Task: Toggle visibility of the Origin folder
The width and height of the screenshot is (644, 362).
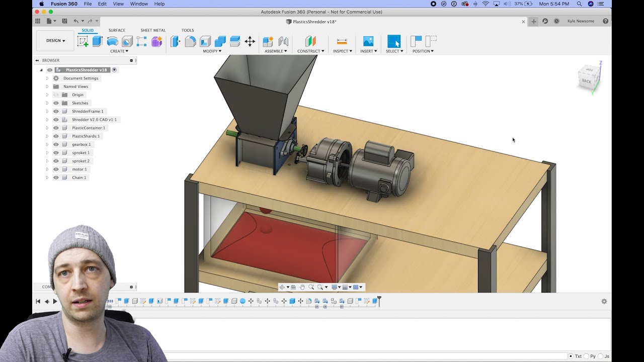Action: coord(56,95)
